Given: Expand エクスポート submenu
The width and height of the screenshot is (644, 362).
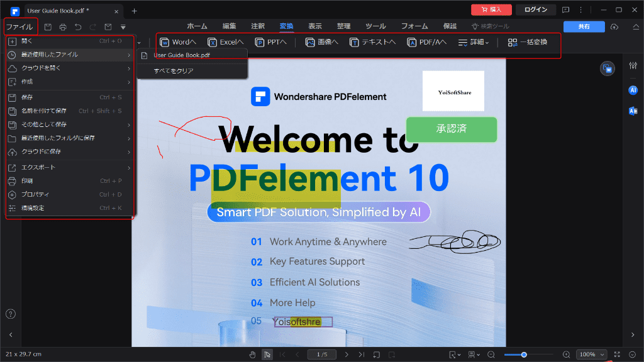Looking at the screenshot, I should (70, 167).
